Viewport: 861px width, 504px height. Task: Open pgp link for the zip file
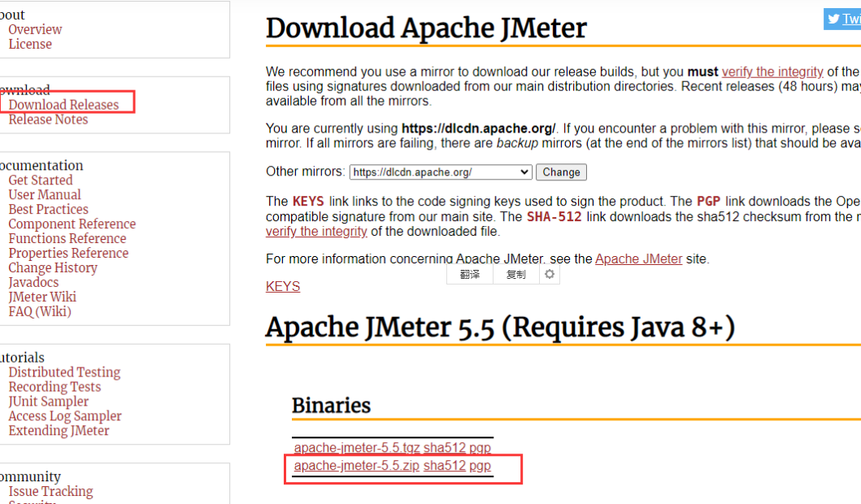[x=480, y=466]
